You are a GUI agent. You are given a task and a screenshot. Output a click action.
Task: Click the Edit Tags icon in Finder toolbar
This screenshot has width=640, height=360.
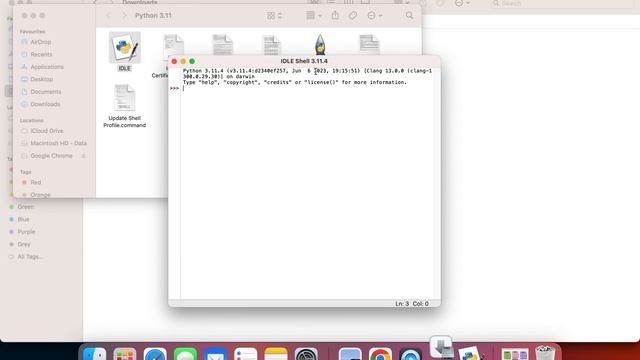pos(353,16)
